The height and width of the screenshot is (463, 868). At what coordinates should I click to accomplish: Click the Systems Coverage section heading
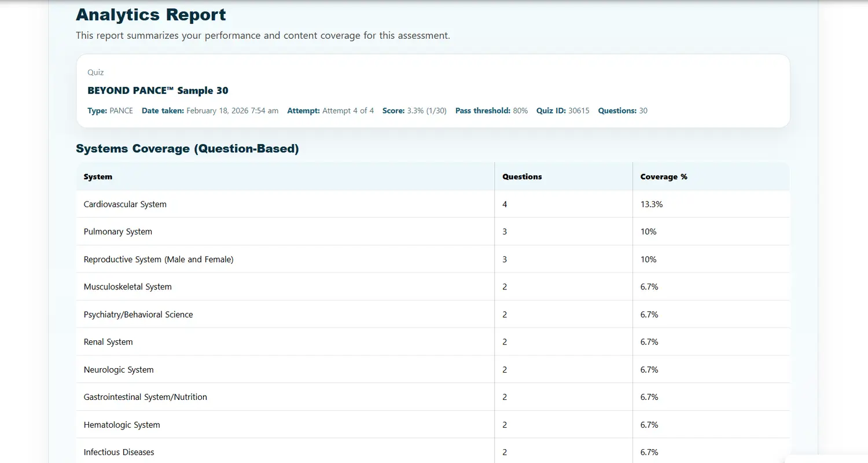187,149
